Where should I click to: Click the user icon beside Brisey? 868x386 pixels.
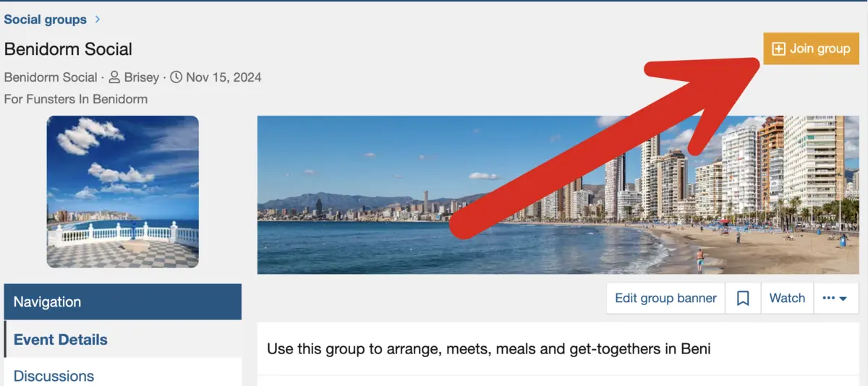pos(114,77)
